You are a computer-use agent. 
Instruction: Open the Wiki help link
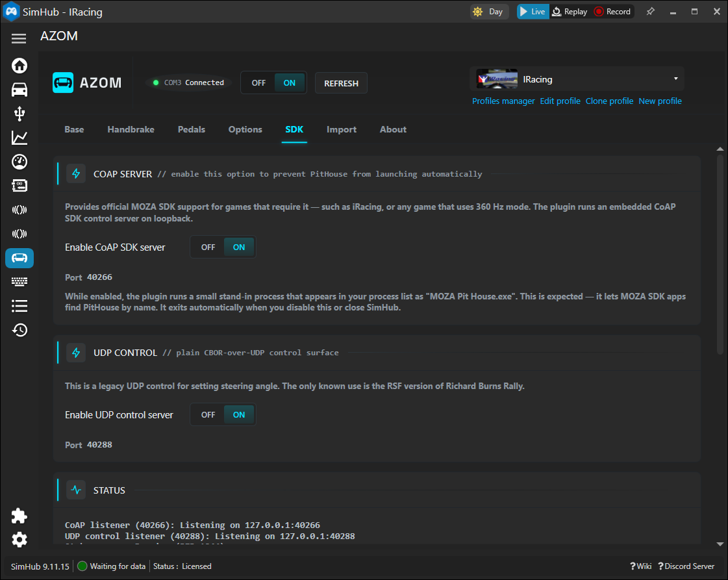pos(641,566)
